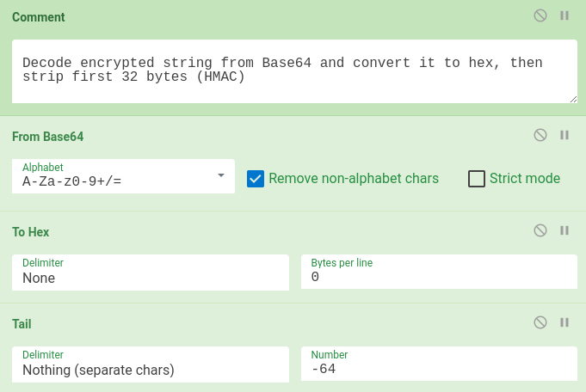Enable Strict mode checkbox
Screen dimensions: 586x392
pos(477,179)
